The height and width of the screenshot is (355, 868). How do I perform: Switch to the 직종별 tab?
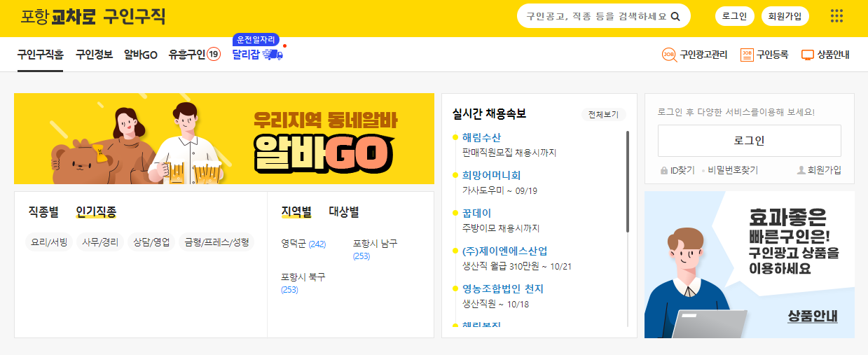[43, 211]
